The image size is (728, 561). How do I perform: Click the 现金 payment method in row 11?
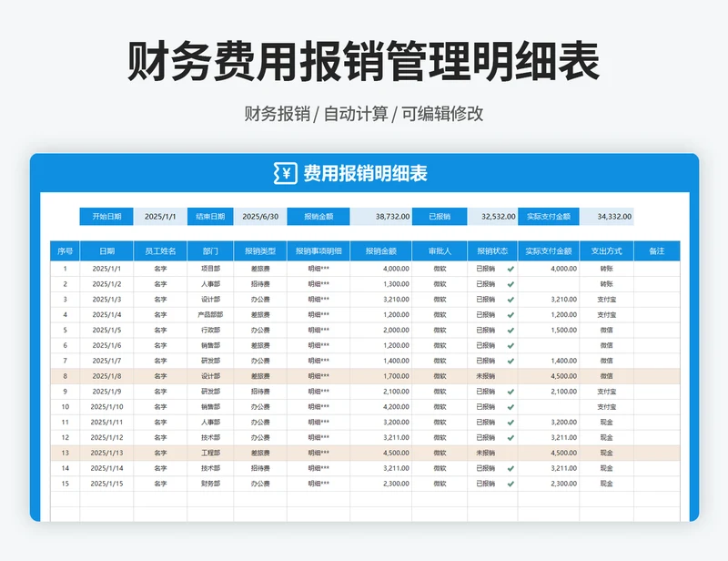[x=606, y=422]
